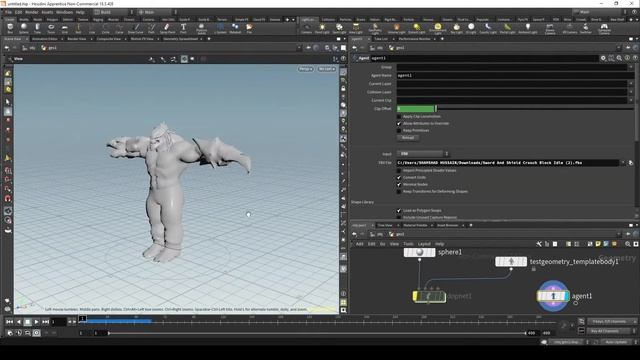The height and width of the screenshot is (360, 640).
Task: Switch to the Take List tab
Action: point(381,39)
